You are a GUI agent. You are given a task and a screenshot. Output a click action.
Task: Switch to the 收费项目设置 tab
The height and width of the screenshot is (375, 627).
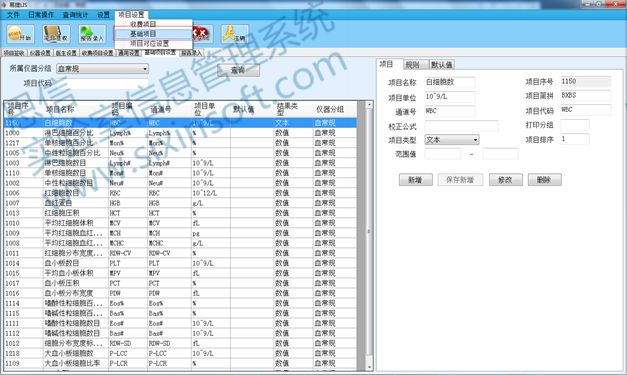98,53
